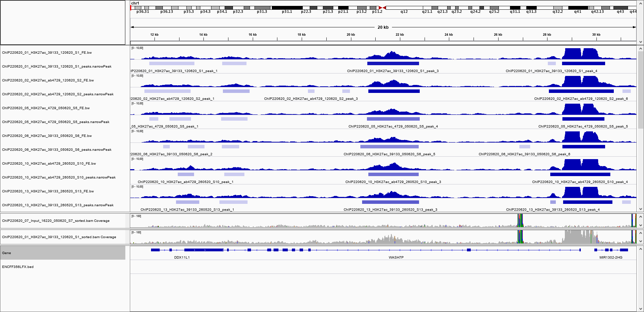Select the ChIP220620_01 S1_FE.bw track name
644x312 pixels.
coord(47,53)
